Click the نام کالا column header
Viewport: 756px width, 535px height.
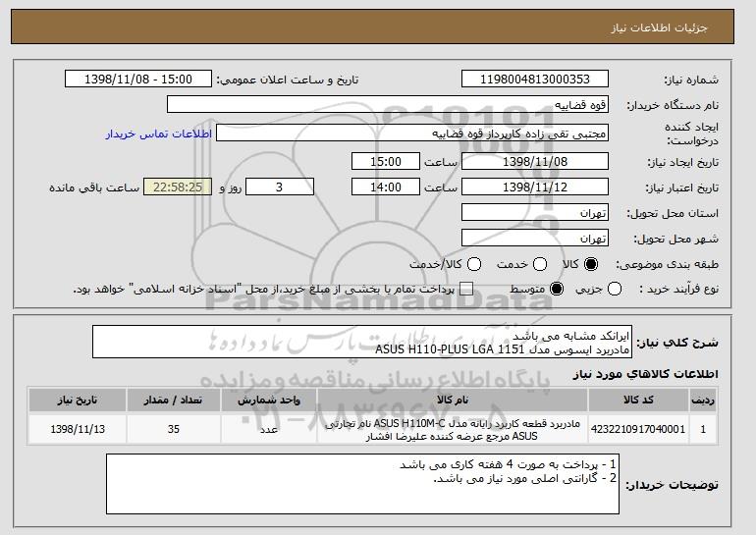(x=453, y=401)
